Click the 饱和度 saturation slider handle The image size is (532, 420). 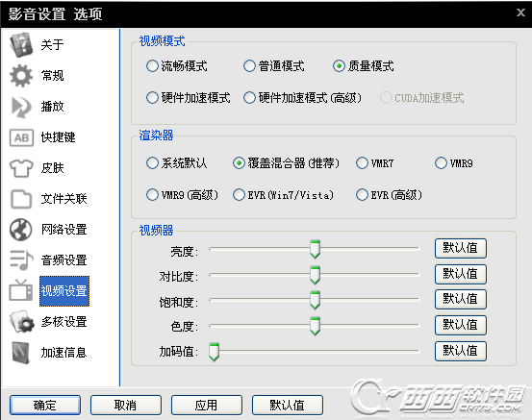coord(316,300)
